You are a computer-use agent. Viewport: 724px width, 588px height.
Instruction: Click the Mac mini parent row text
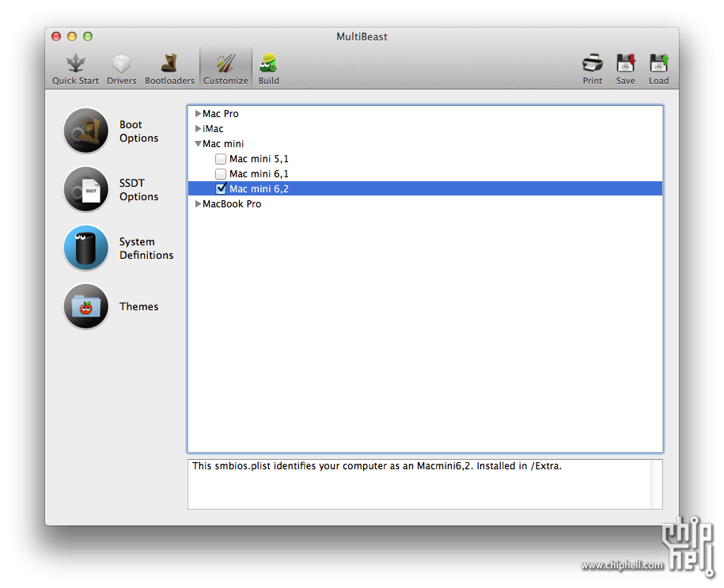(x=223, y=144)
